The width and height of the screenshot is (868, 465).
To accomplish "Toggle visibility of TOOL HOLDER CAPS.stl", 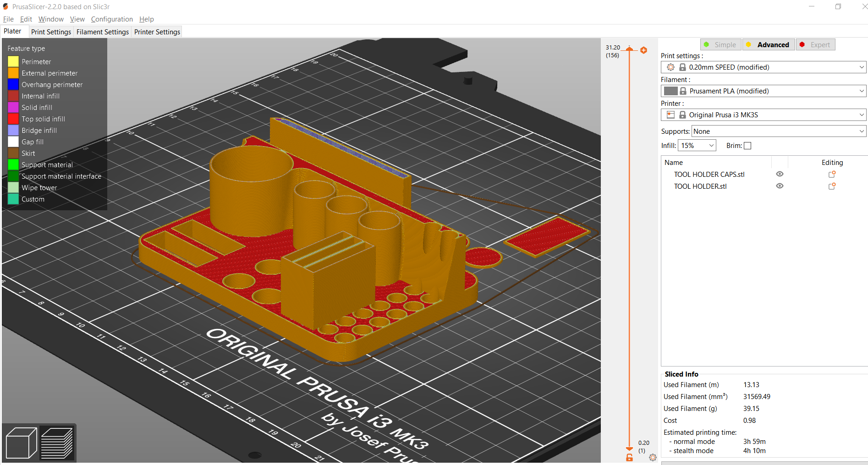I will (x=780, y=174).
